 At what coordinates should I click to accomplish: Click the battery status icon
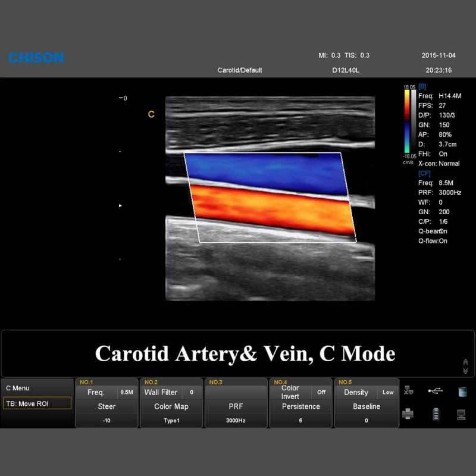coord(436,414)
